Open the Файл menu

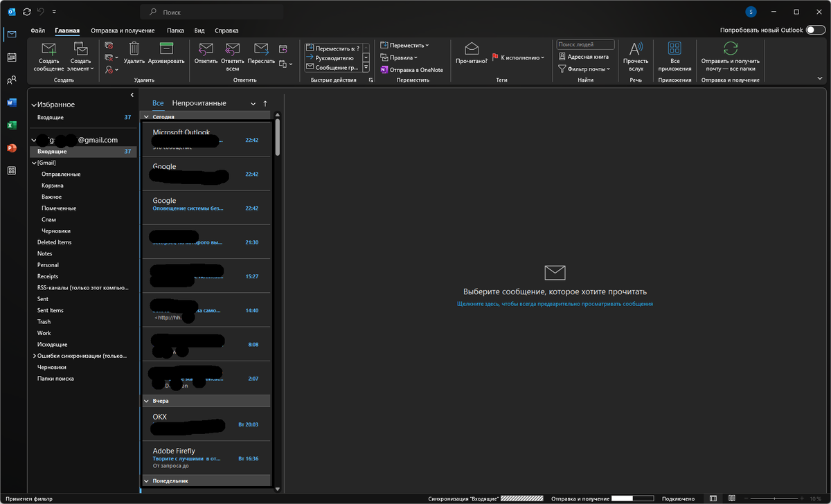click(37, 30)
